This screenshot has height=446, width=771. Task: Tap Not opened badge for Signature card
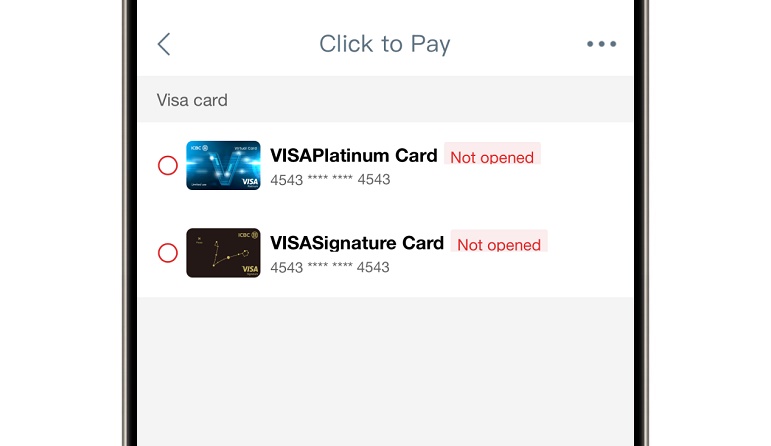click(499, 244)
